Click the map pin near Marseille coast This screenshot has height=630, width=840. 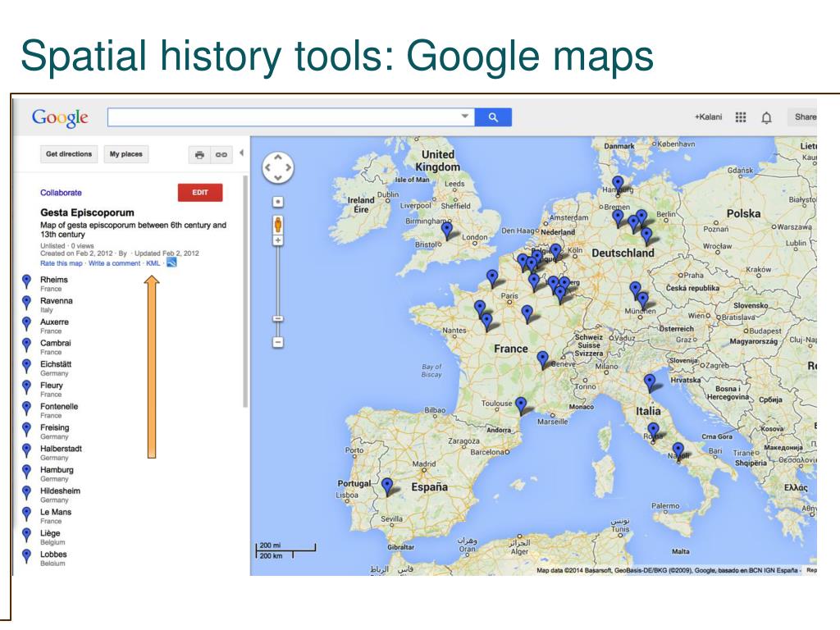(521, 406)
